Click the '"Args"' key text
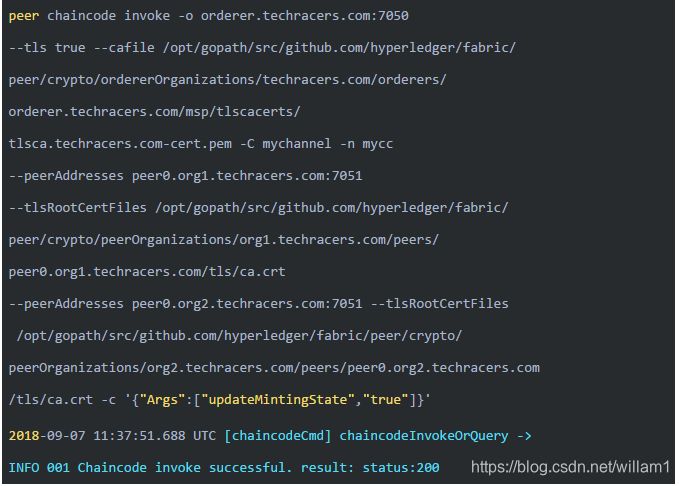 (x=162, y=399)
